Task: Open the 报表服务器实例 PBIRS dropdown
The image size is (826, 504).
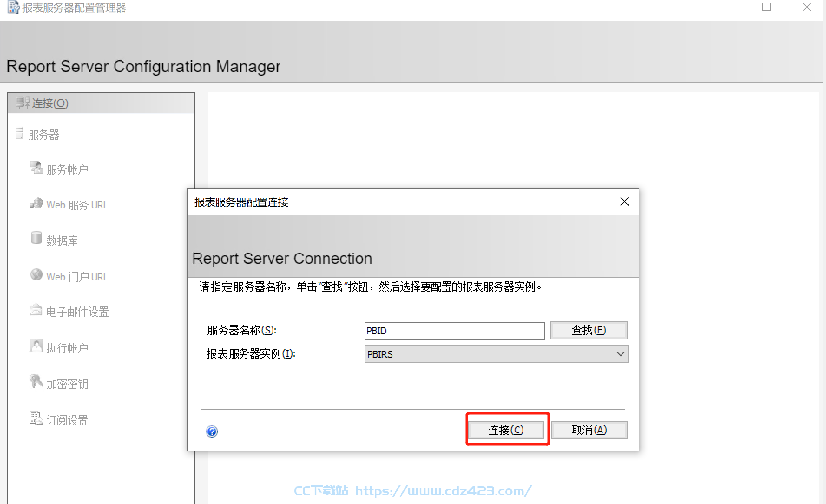Action: (x=496, y=354)
